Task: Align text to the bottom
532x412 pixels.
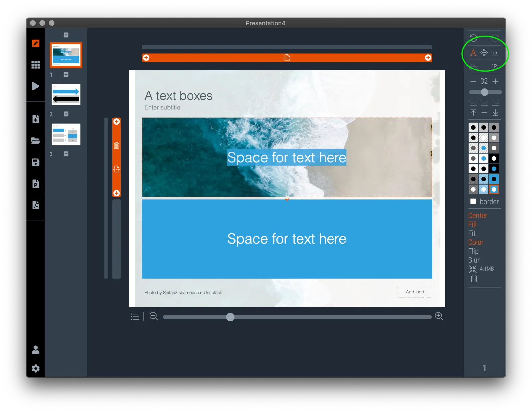Action: pyautogui.click(x=495, y=112)
